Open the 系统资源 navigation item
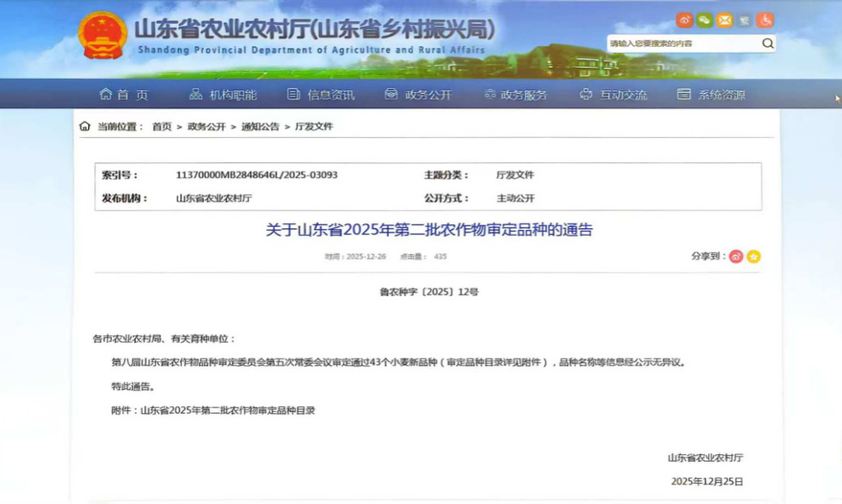 point(711,95)
